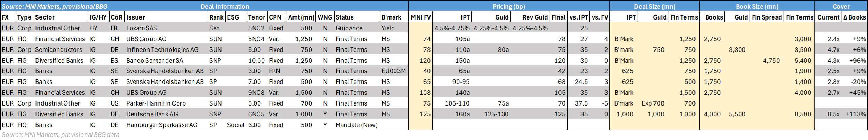Click the "Deal Information" header band
Viewport: 868px width, 140px height.
tap(225, 6)
